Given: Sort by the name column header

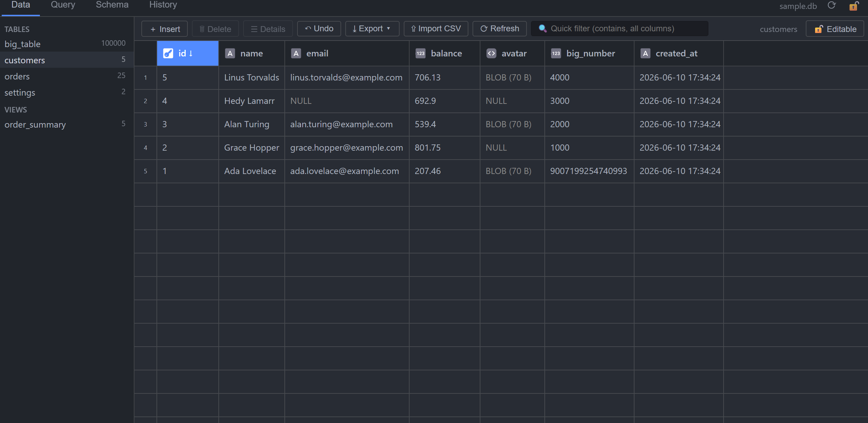Looking at the screenshot, I should [252, 53].
